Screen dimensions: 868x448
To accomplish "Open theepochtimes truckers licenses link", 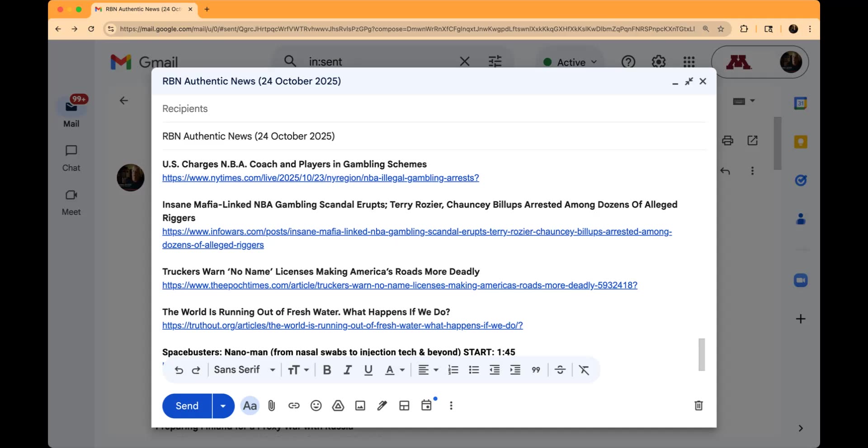I will tap(400, 285).
